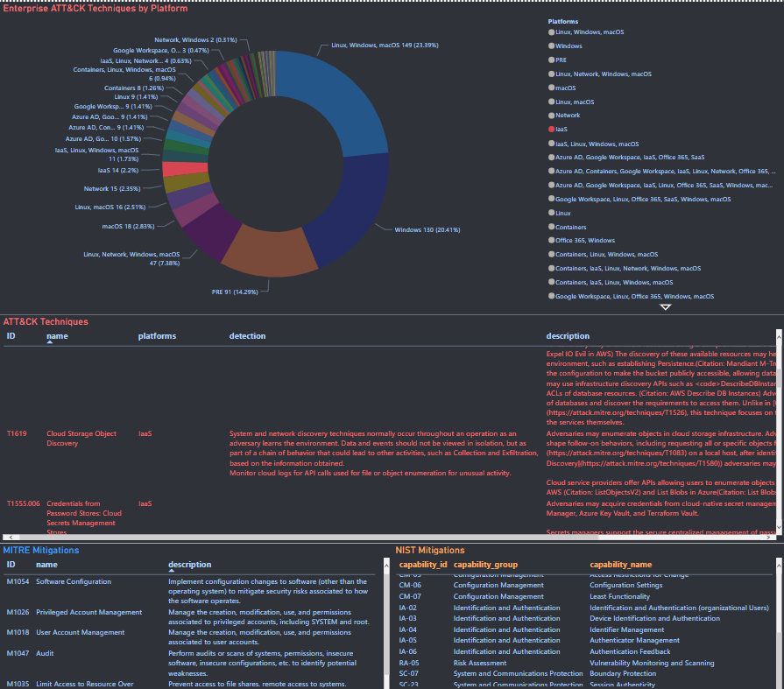The image size is (784, 689).
Task: Sort ATT&CK Techniques by detection column
Action: pyautogui.click(x=247, y=336)
